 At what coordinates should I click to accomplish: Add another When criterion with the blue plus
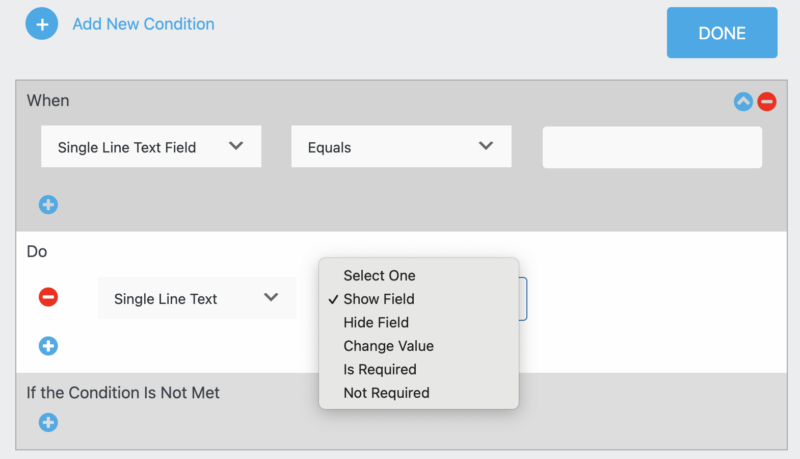[48, 205]
